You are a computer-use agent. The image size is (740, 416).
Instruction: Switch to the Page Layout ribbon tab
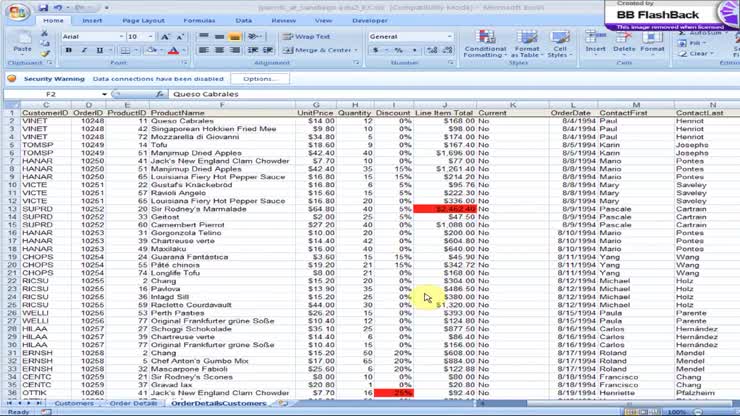(x=143, y=20)
